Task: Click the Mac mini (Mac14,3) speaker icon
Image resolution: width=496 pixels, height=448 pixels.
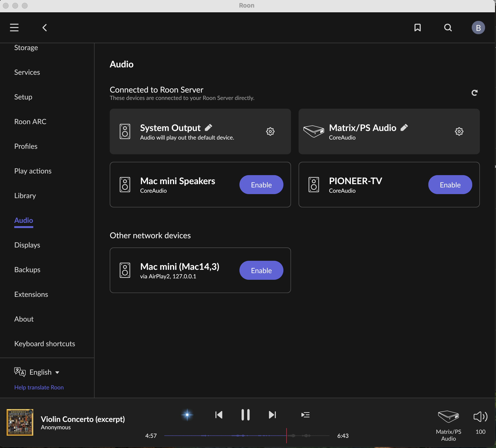Action: click(x=125, y=270)
